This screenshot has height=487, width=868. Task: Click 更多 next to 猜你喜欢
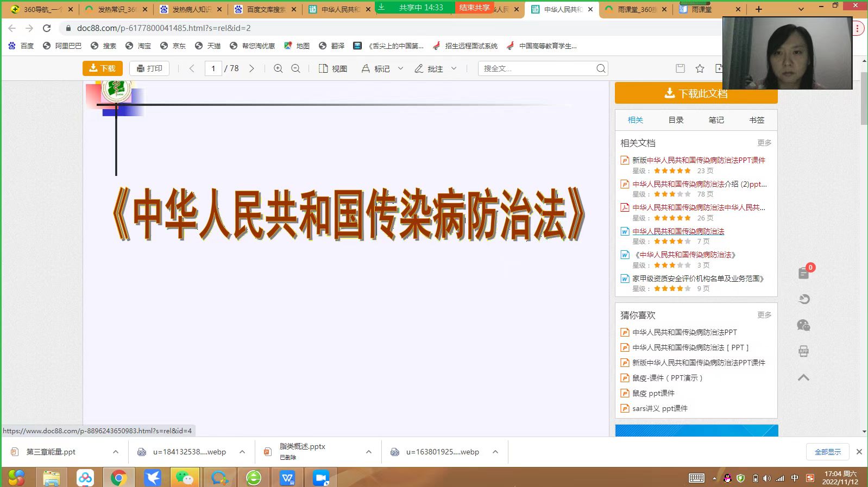(764, 315)
